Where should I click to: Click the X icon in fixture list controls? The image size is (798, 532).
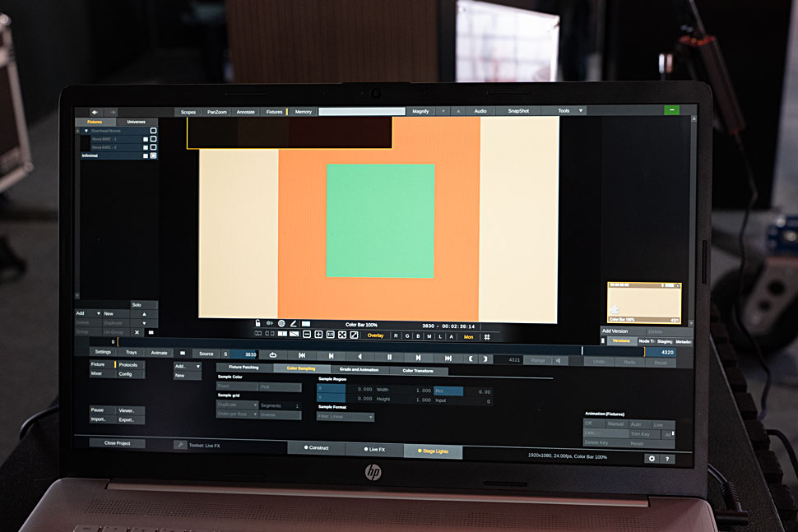137,332
